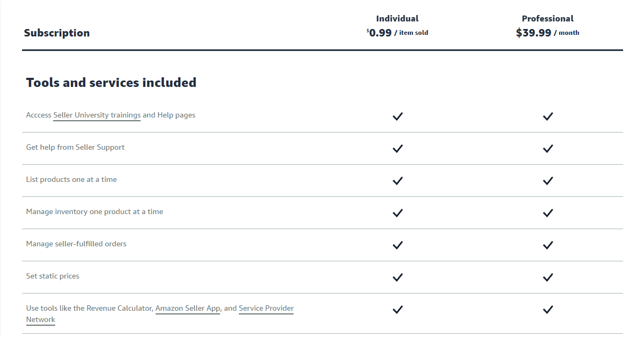This screenshot has height=337, width=644.
Task: Select the Individual plan column header
Action: [397, 18]
